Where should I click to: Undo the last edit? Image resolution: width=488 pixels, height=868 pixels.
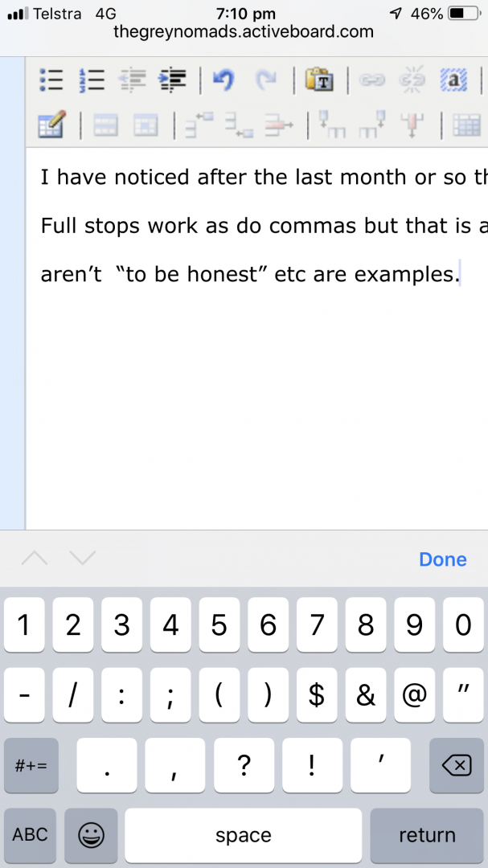click(x=222, y=80)
